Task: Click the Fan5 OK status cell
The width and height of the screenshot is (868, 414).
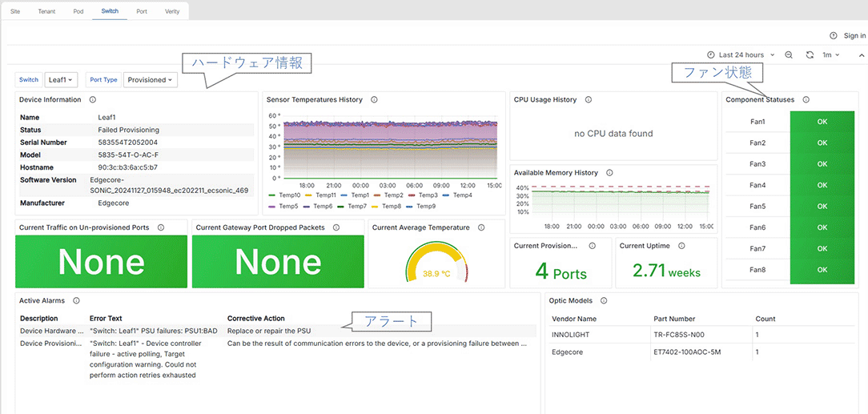Action: 822,206
